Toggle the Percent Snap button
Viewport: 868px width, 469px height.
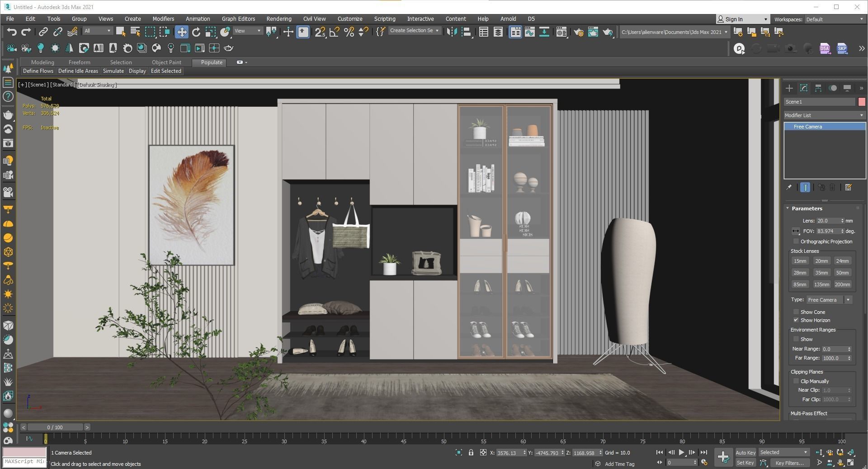click(x=349, y=32)
